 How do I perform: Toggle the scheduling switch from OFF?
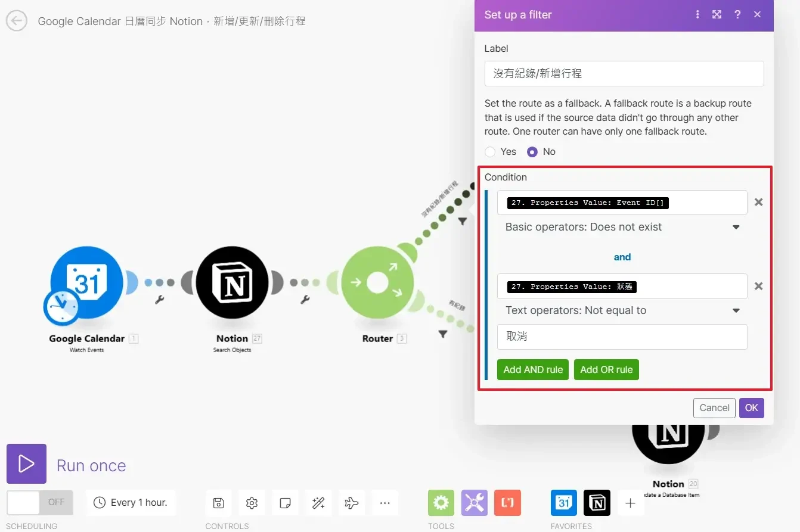[40, 503]
